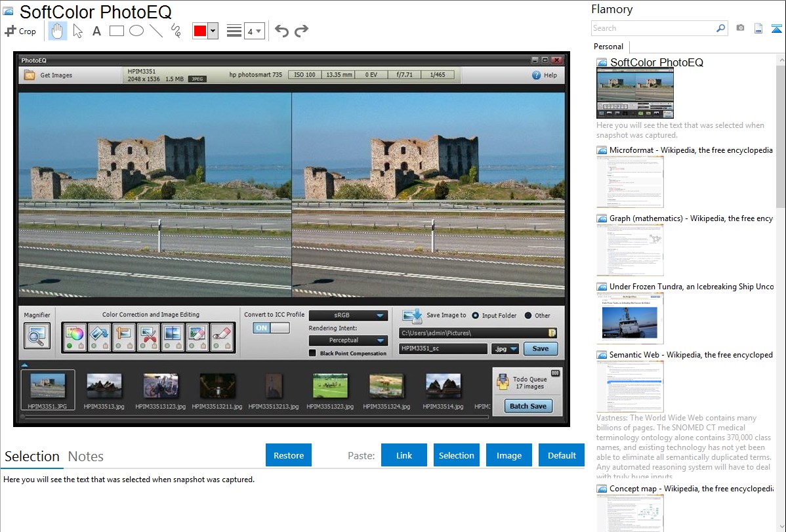This screenshot has height=532, width=786.
Task: Open the straighten image tool
Action: click(124, 333)
